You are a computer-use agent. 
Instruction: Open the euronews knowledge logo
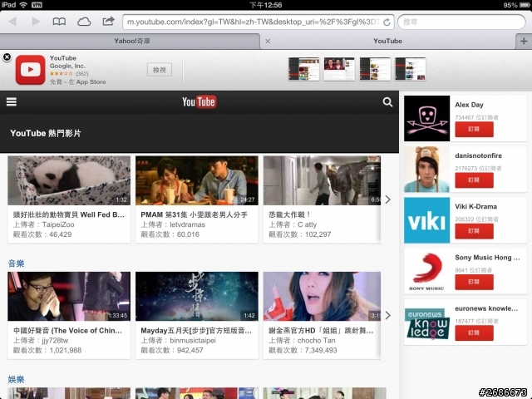pyautogui.click(x=426, y=322)
